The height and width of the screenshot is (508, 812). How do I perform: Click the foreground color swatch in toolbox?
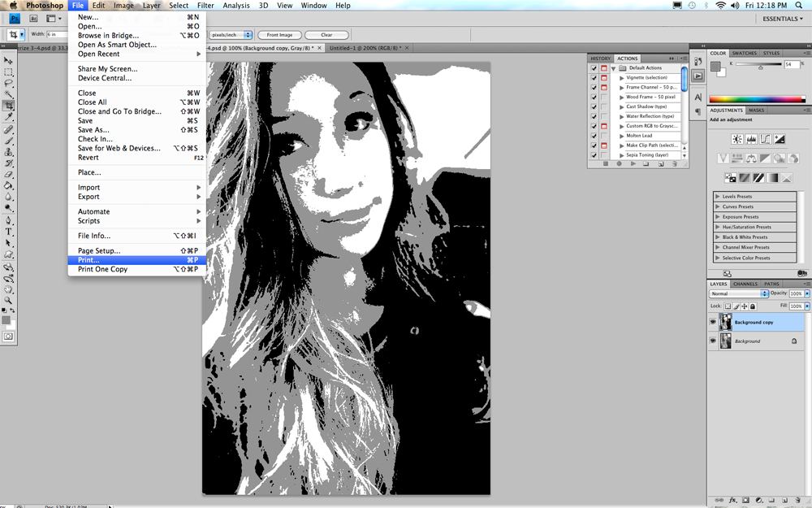[x=6, y=319]
